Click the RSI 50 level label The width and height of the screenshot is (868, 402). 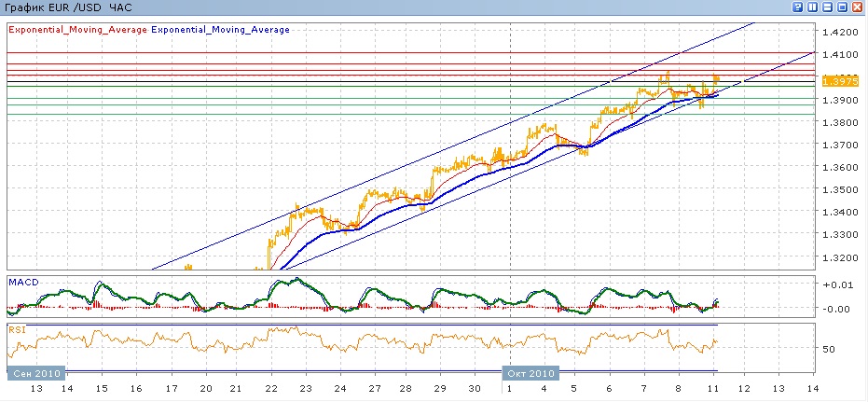(x=830, y=349)
